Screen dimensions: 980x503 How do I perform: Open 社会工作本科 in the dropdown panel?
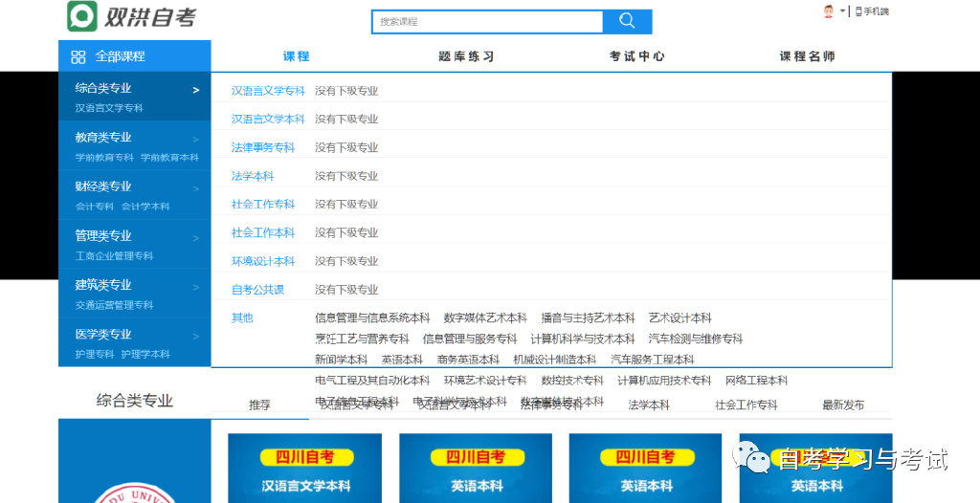pos(263,233)
